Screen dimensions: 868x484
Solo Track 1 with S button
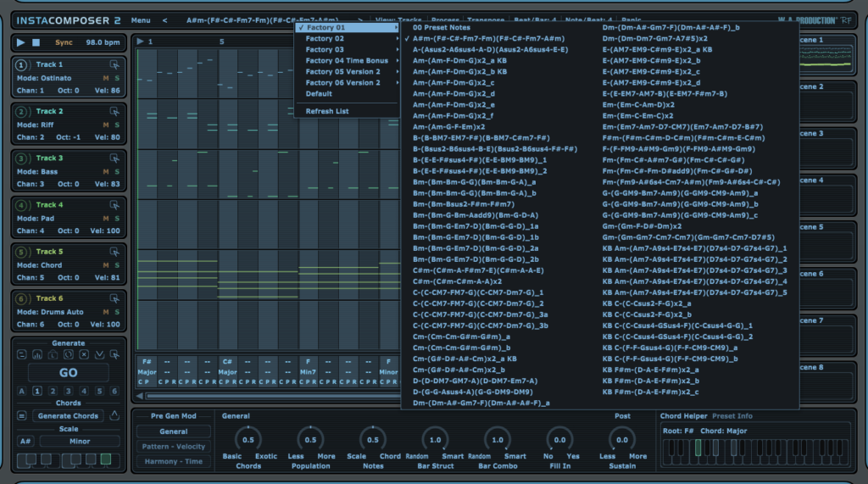tap(117, 78)
